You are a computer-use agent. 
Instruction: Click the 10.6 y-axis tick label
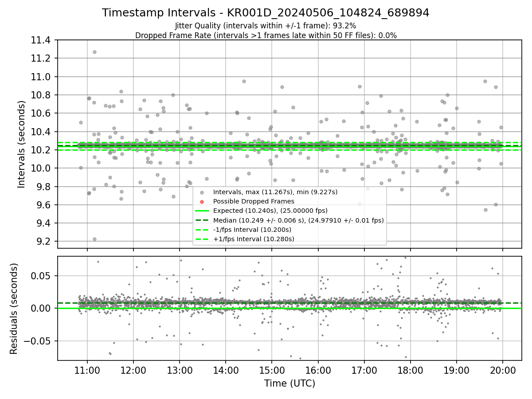(42, 113)
